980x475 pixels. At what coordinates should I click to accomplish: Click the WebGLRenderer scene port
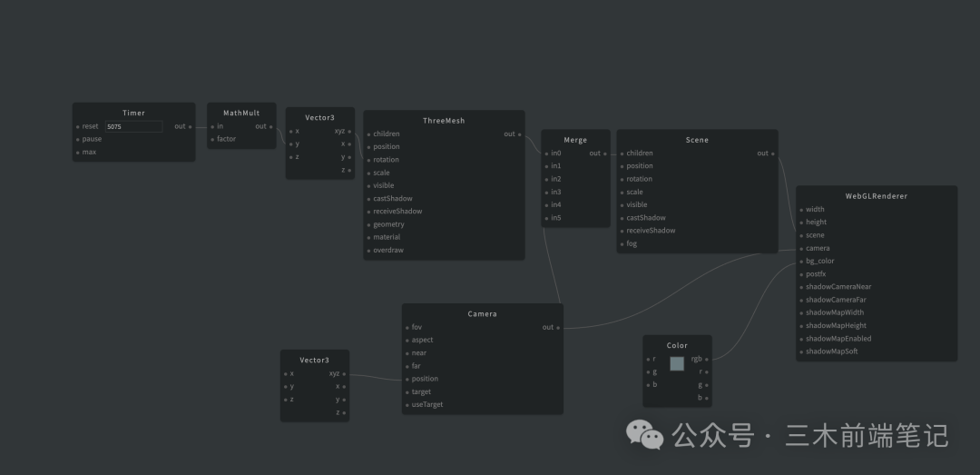[801, 236]
